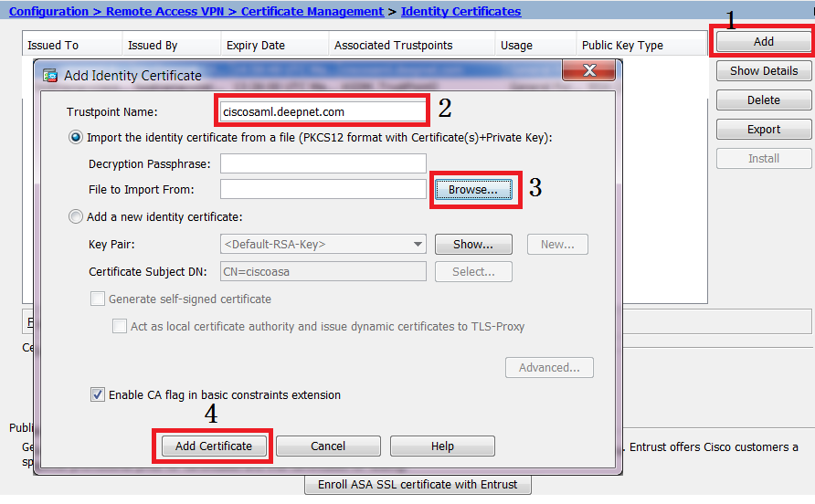Click the Delete button
815x504 pixels.
coord(764,100)
